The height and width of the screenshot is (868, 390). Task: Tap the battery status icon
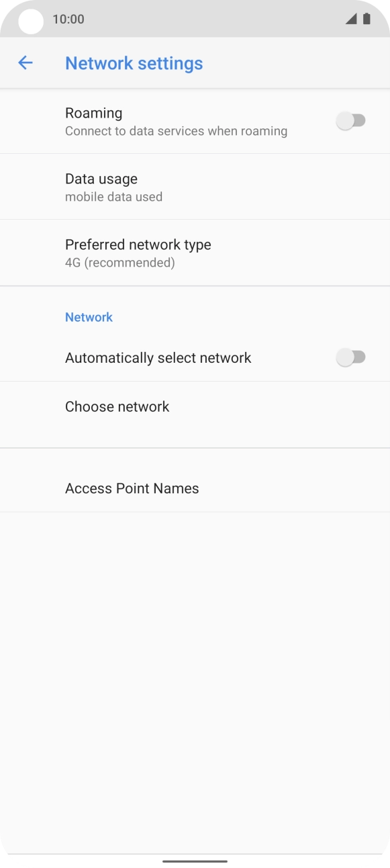click(x=366, y=19)
